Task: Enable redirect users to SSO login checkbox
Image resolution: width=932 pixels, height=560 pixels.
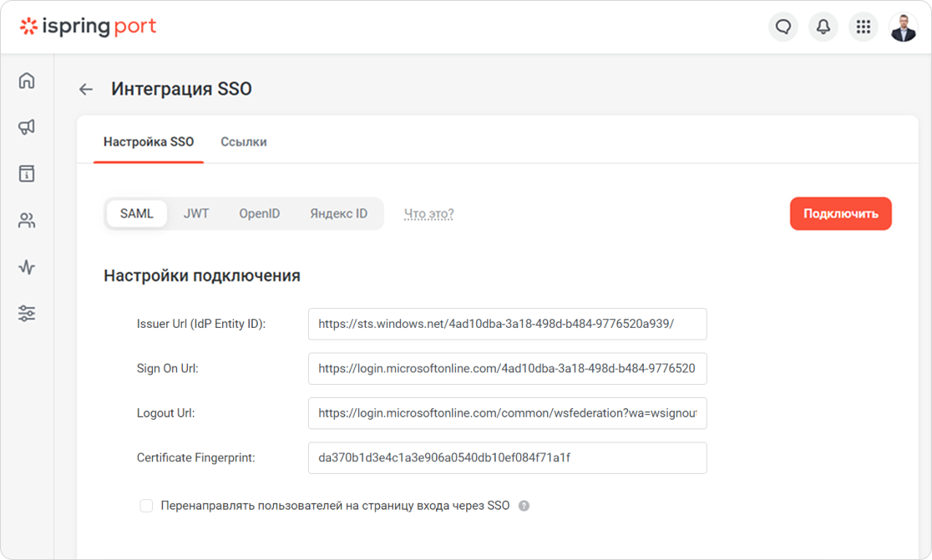Action: click(146, 506)
